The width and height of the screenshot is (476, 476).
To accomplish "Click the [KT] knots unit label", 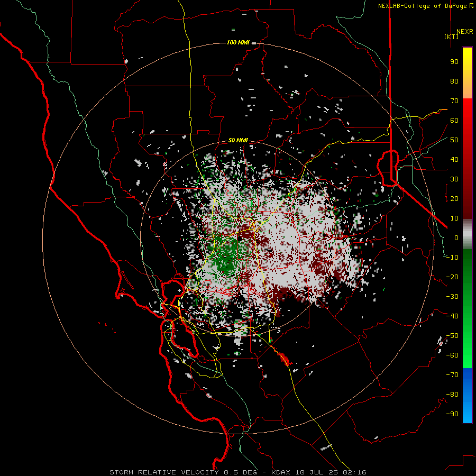I will coord(451,36).
